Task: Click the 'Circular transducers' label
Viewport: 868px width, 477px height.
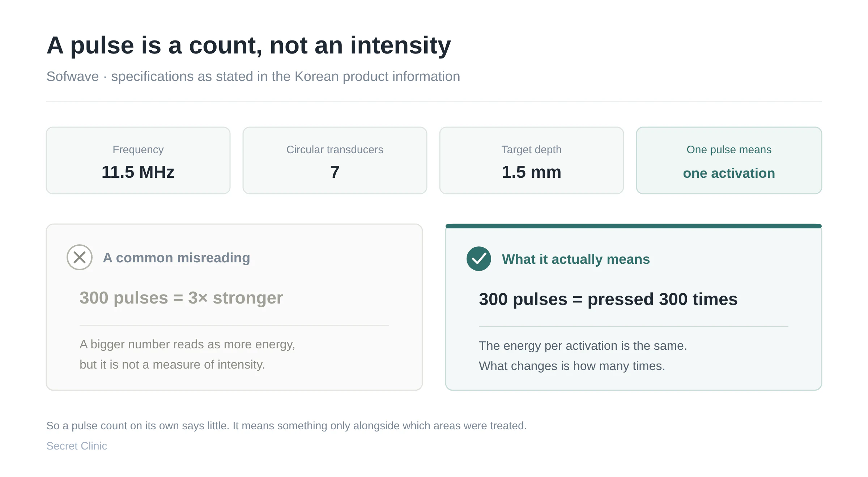Action: coord(335,150)
